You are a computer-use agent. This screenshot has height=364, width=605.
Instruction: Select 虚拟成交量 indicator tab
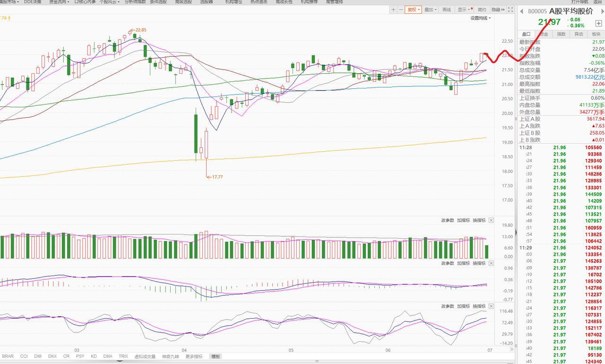[x=145, y=356]
